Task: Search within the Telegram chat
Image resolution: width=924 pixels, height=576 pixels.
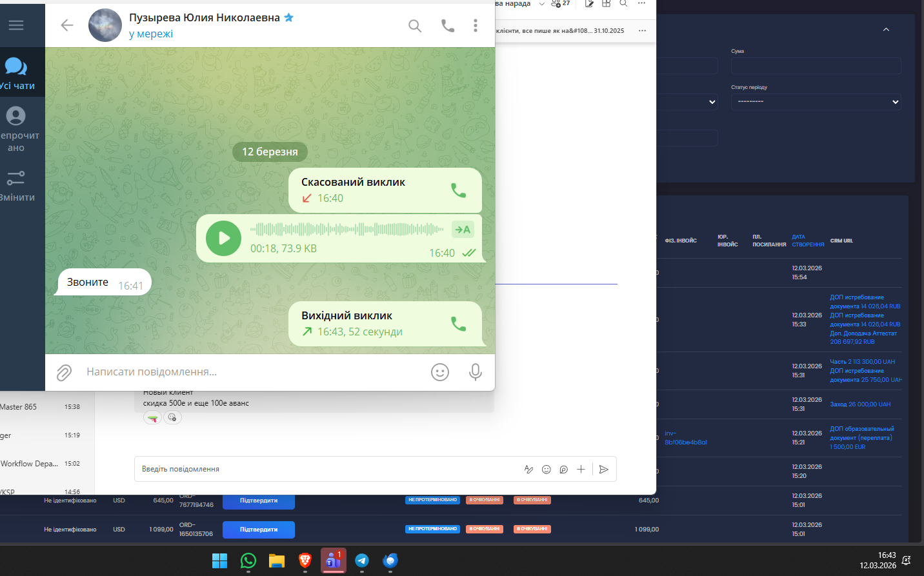Action: point(415,26)
